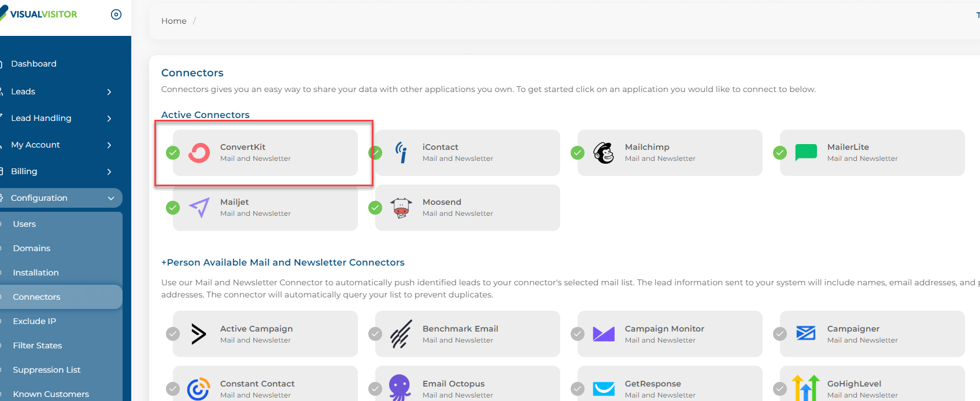Click the Campaign Monitor purple envelope icon
This screenshot has width=980, height=401.
pyautogui.click(x=604, y=334)
